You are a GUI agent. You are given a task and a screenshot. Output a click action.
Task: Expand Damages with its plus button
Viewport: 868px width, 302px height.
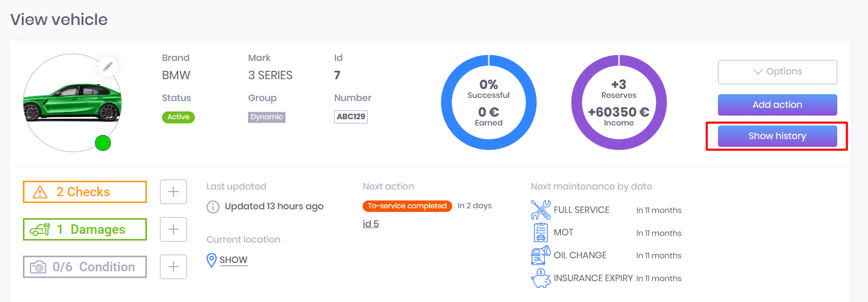[x=173, y=230]
